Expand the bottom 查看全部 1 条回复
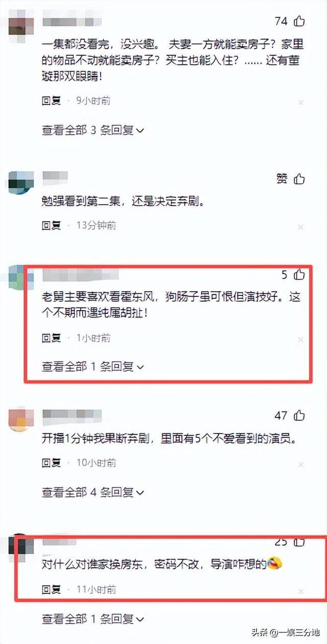The image size is (327, 644). pos(93,620)
